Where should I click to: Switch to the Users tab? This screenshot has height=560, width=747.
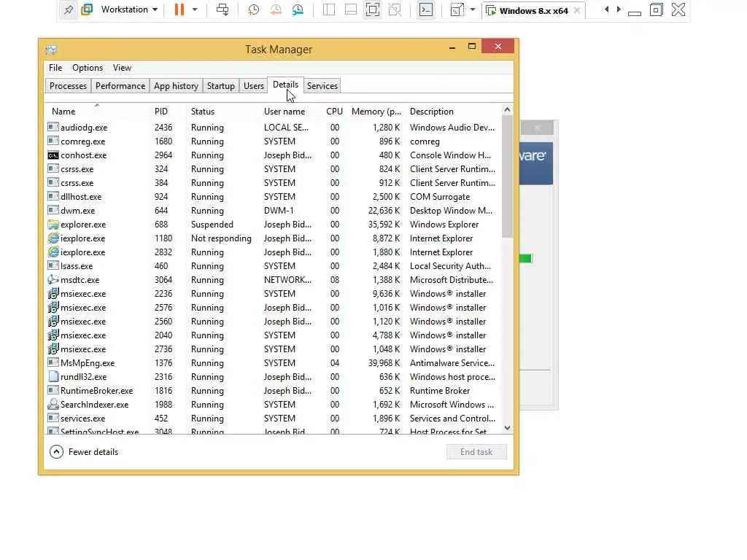[x=253, y=86]
